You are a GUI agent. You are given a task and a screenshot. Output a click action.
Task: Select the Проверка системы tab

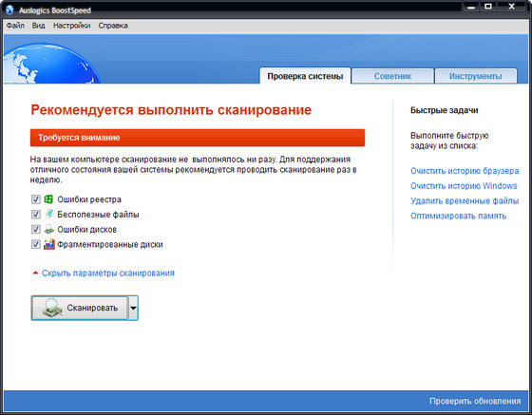(x=305, y=76)
